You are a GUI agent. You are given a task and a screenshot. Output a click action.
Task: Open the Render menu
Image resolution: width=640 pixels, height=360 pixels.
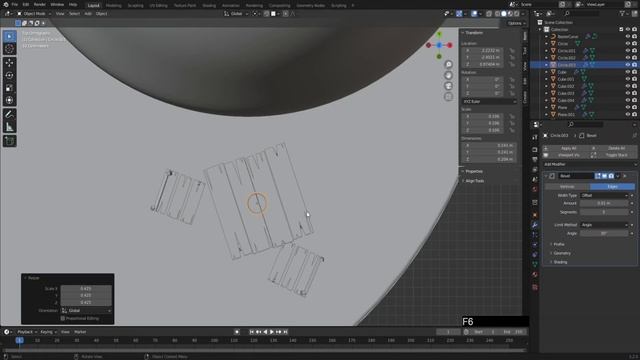(x=40, y=4)
